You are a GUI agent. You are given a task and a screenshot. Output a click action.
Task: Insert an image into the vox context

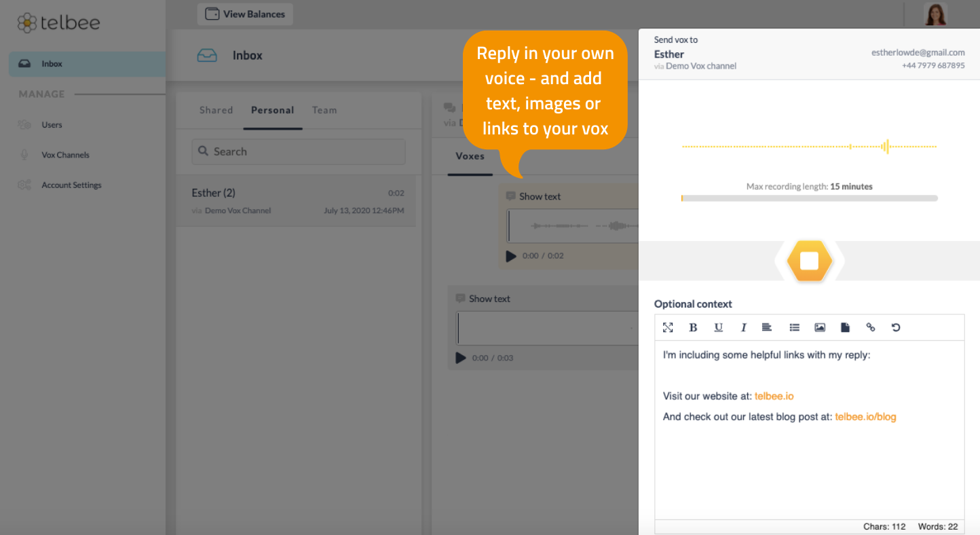click(820, 327)
